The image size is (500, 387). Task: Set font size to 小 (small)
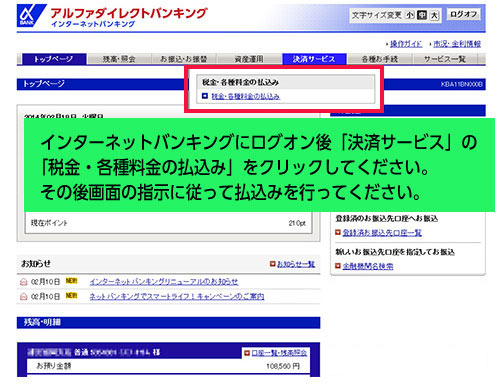(x=410, y=15)
